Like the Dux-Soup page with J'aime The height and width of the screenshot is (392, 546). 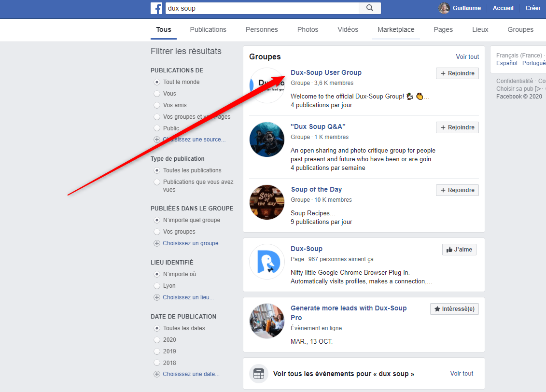459,250
